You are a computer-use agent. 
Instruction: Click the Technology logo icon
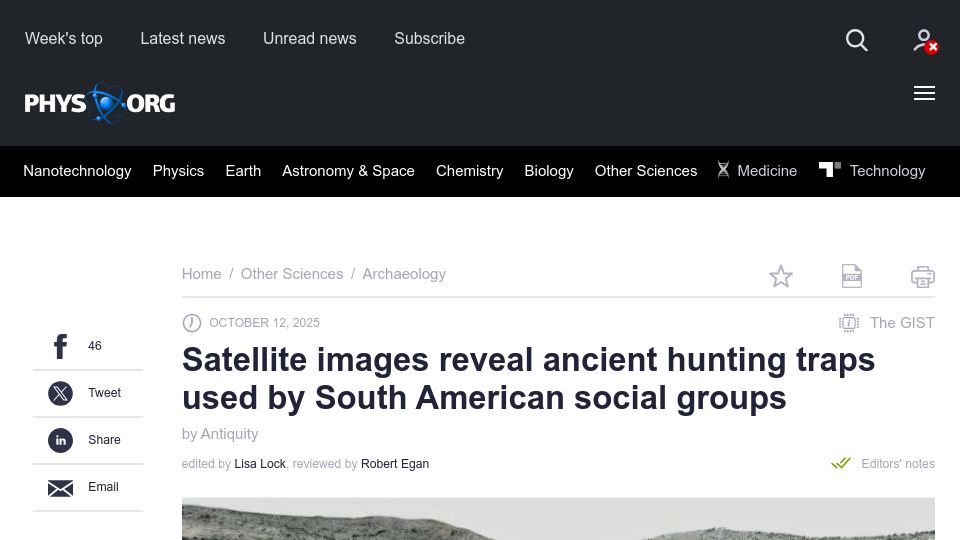tap(830, 169)
